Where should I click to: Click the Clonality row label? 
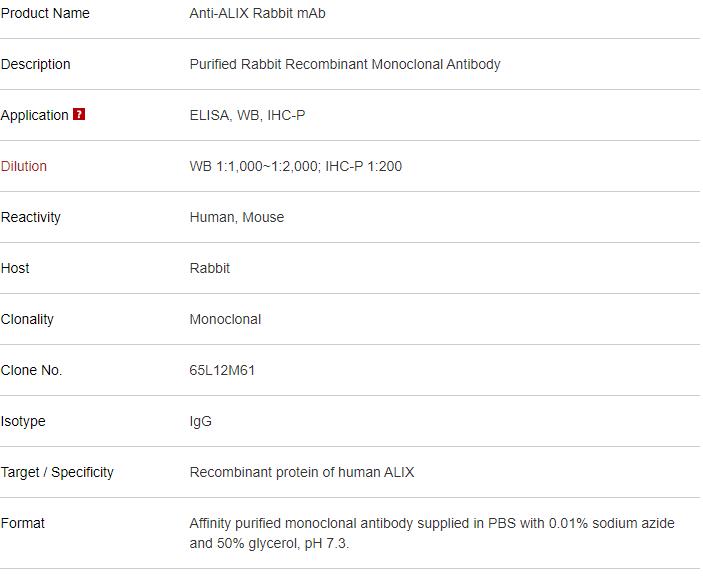(x=28, y=319)
